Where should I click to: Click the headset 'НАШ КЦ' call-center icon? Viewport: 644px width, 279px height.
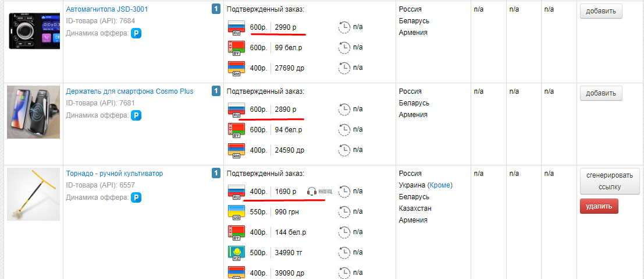point(319,192)
